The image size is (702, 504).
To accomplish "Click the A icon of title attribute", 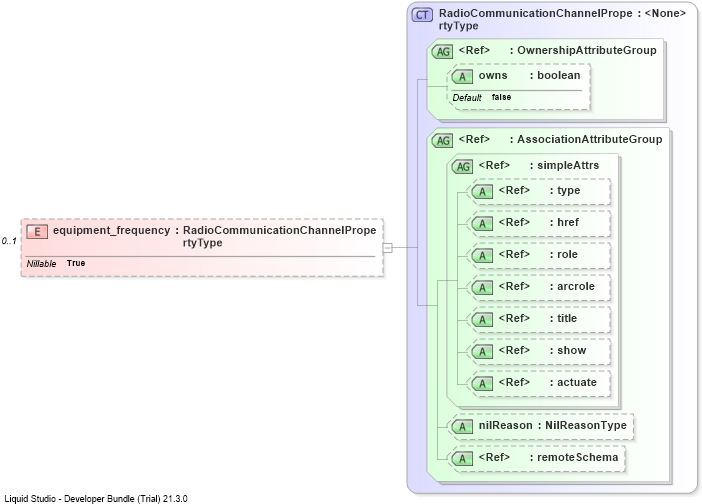I will coord(482,320).
